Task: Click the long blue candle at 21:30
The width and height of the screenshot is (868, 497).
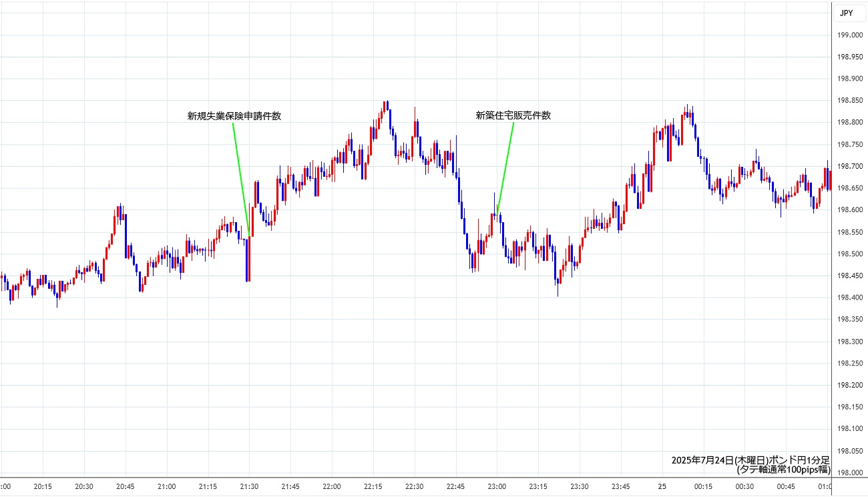Action: pyautogui.click(x=248, y=259)
